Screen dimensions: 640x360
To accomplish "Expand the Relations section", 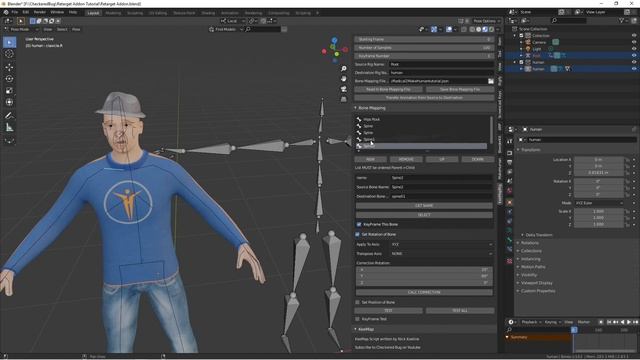I will (529, 243).
